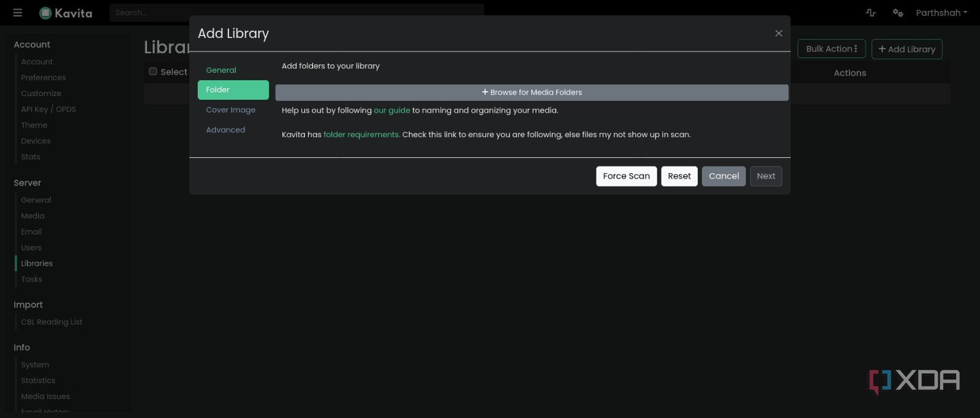Open Account in the sidebar
The height and width of the screenshot is (418, 980).
37,62
